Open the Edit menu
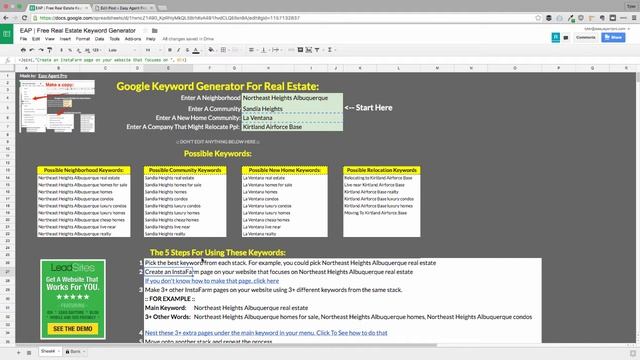Image resolution: width=640 pixels, height=360 pixels. pos(36,39)
